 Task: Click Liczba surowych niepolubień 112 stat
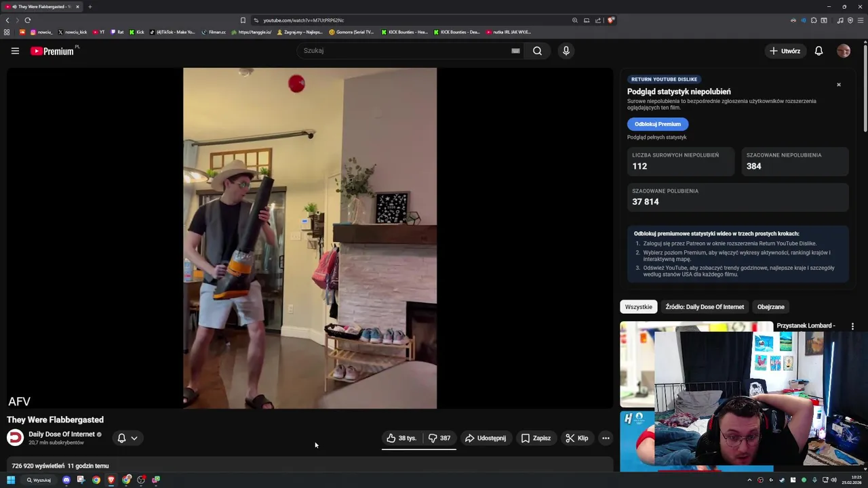pos(681,161)
